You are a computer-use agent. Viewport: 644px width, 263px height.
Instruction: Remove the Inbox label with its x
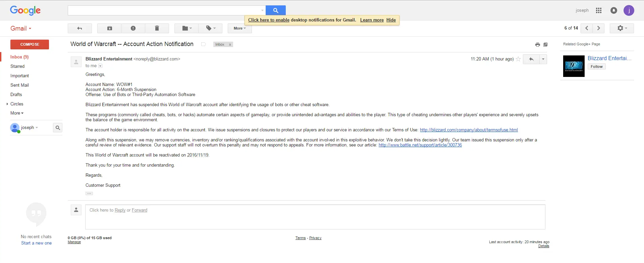pyautogui.click(x=230, y=45)
